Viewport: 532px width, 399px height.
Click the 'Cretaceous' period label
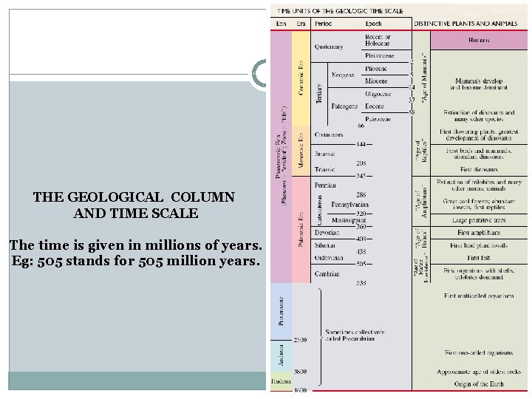[x=328, y=134]
